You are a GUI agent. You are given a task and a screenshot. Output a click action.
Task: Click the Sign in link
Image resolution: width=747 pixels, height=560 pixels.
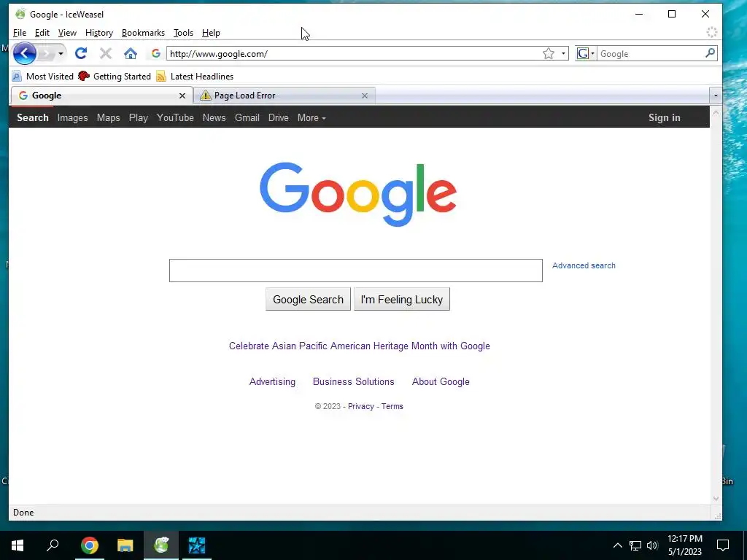click(x=664, y=117)
